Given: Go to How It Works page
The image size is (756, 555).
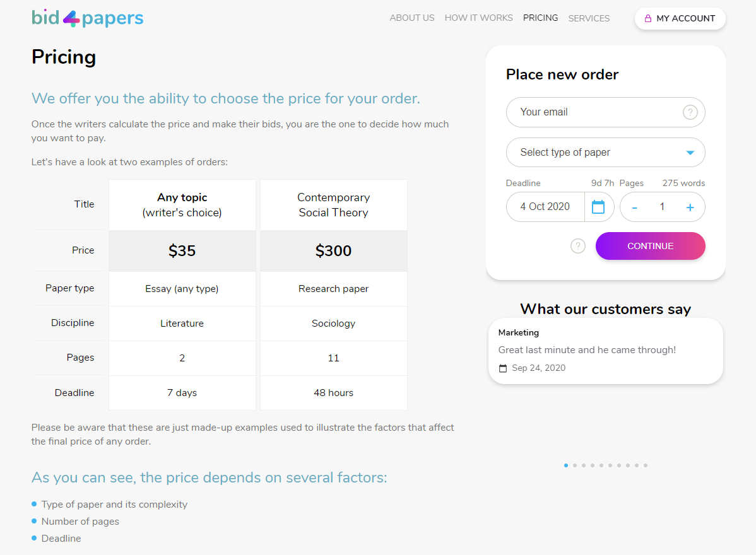Looking at the screenshot, I should pos(479,18).
